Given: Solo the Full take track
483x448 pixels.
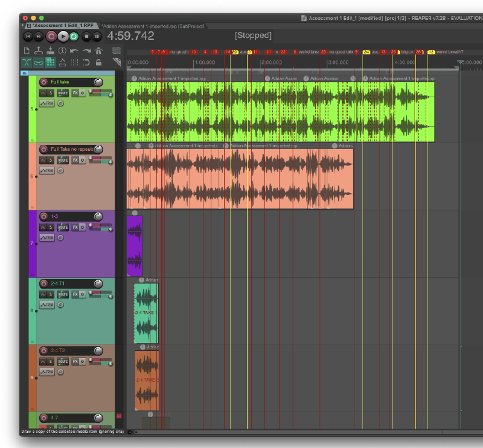Looking at the screenshot, I should [51, 93].
